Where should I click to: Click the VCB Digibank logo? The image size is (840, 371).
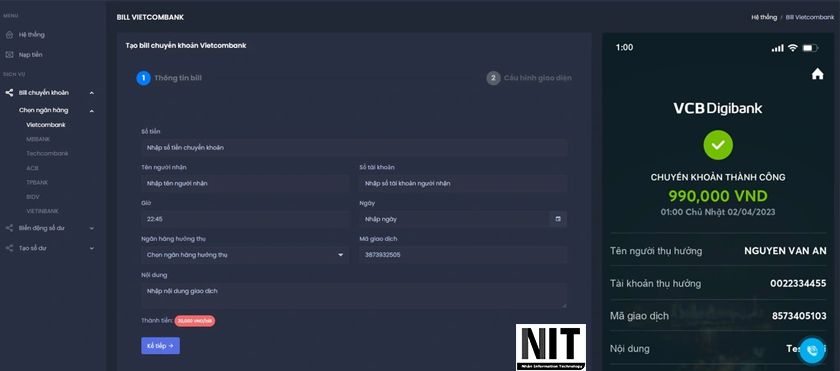pos(718,108)
